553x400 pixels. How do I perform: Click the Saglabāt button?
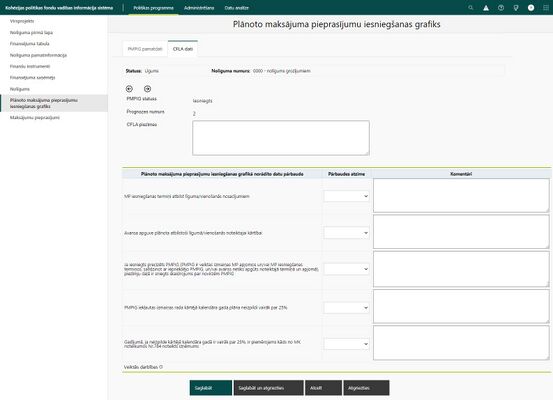[x=211, y=388]
